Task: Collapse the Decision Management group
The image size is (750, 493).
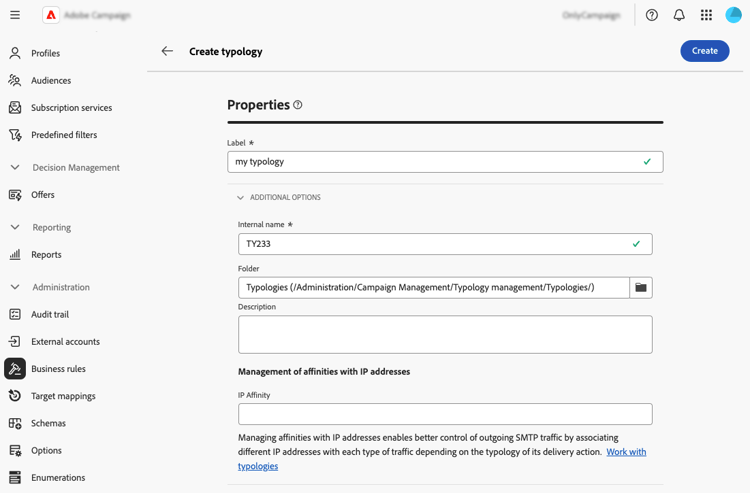Action: click(15, 168)
